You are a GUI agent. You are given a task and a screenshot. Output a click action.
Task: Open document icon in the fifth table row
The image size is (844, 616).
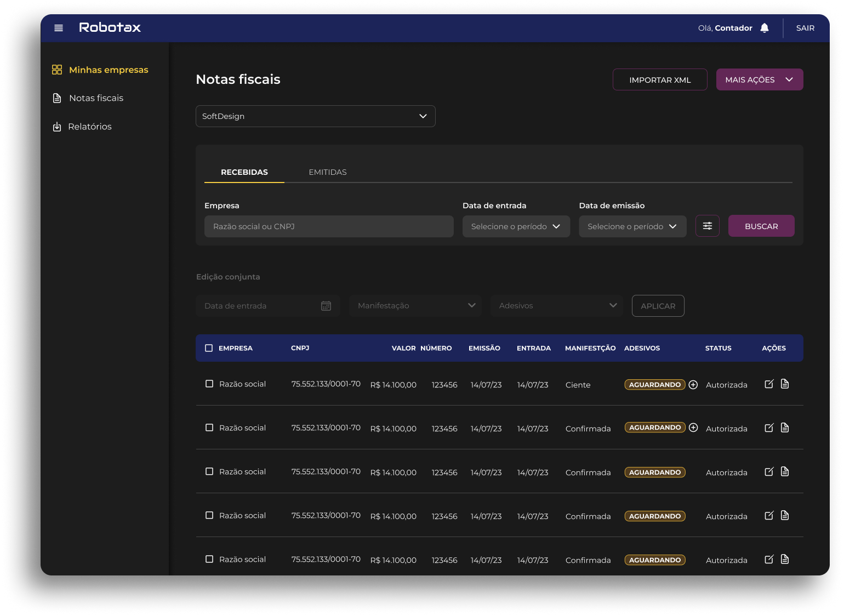coord(785,559)
